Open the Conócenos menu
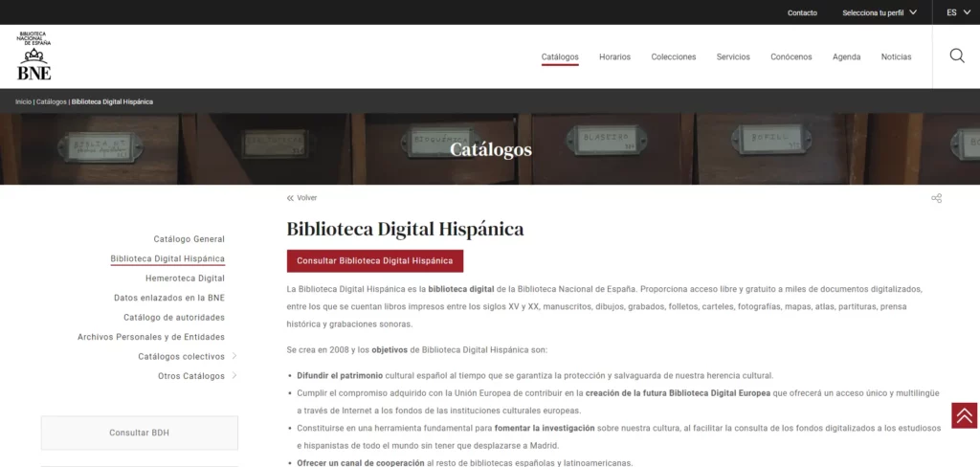Viewport: 980px width, 467px height. (x=791, y=56)
